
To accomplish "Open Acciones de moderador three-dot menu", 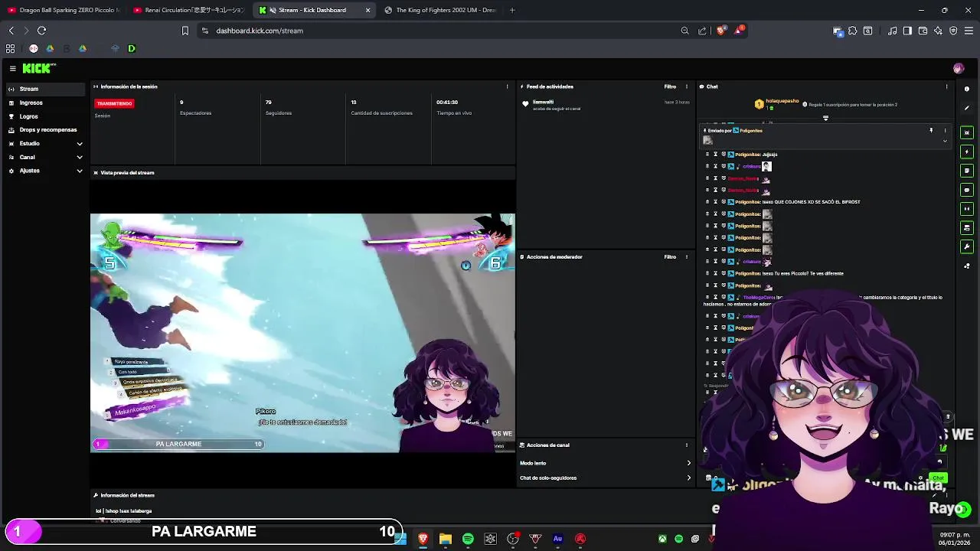I will tap(687, 257).
